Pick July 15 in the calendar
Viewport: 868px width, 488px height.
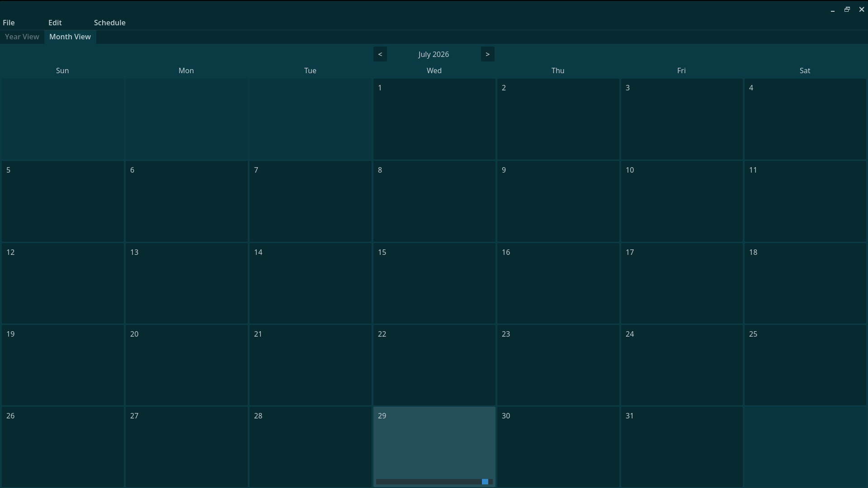click(434, 283)
